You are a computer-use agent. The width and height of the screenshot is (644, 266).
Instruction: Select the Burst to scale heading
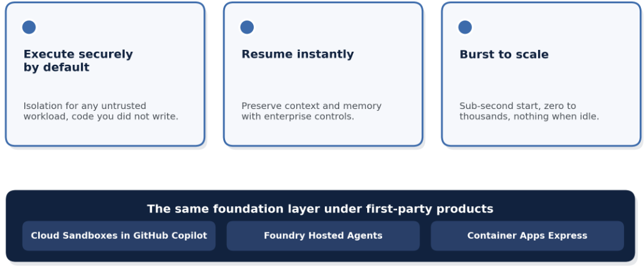[x=504, y=54]
